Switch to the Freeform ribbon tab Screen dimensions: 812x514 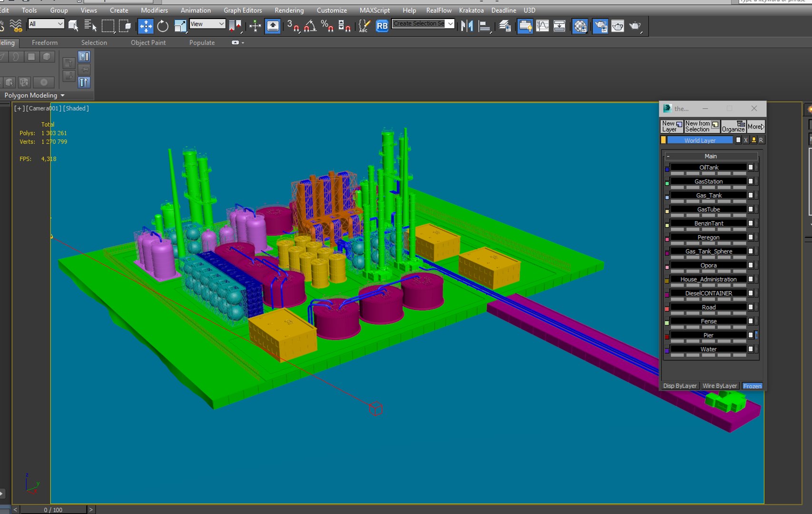point(45,42)
